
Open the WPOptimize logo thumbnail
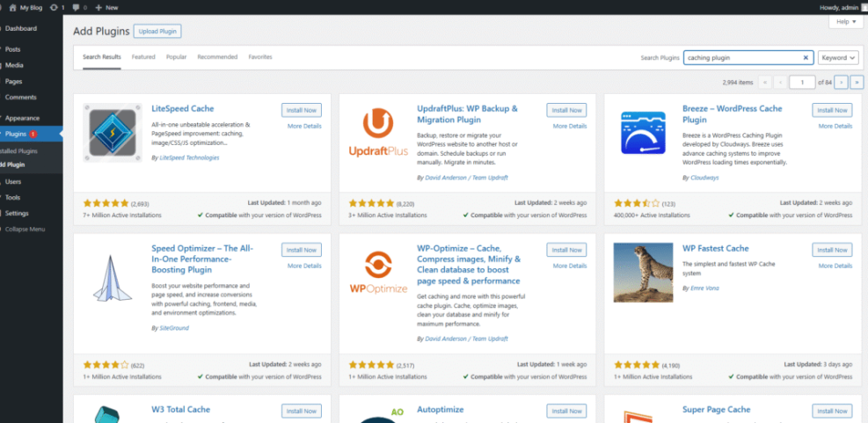point(379,273)
